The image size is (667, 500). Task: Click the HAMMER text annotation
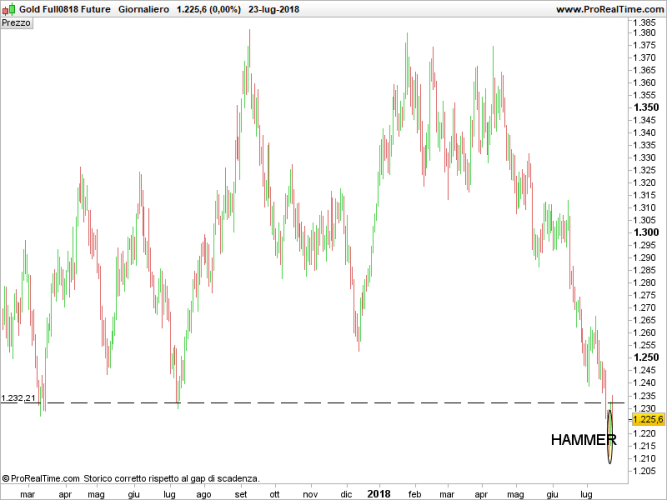(x=583, y=439)
